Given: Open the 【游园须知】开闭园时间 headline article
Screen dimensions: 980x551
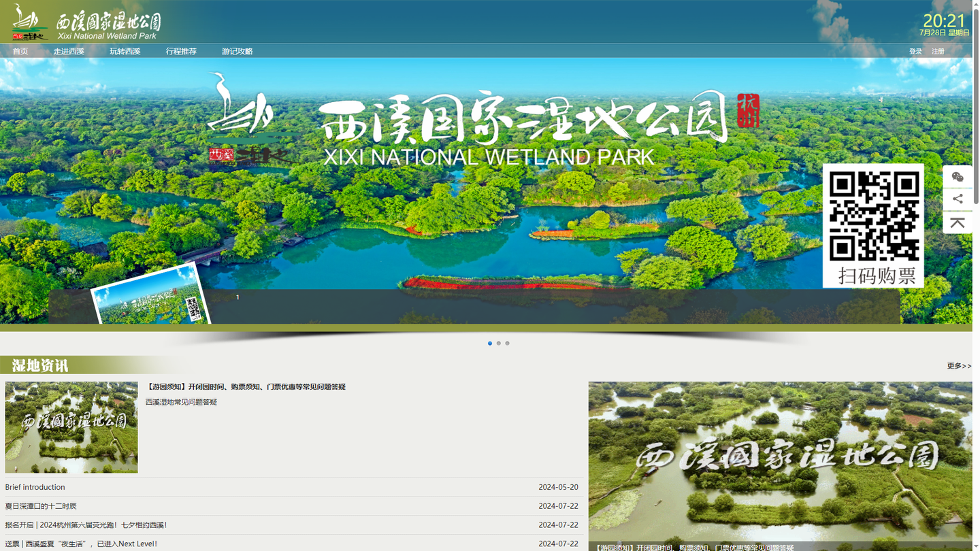Looking at the screenshot, I should point(246,387).
